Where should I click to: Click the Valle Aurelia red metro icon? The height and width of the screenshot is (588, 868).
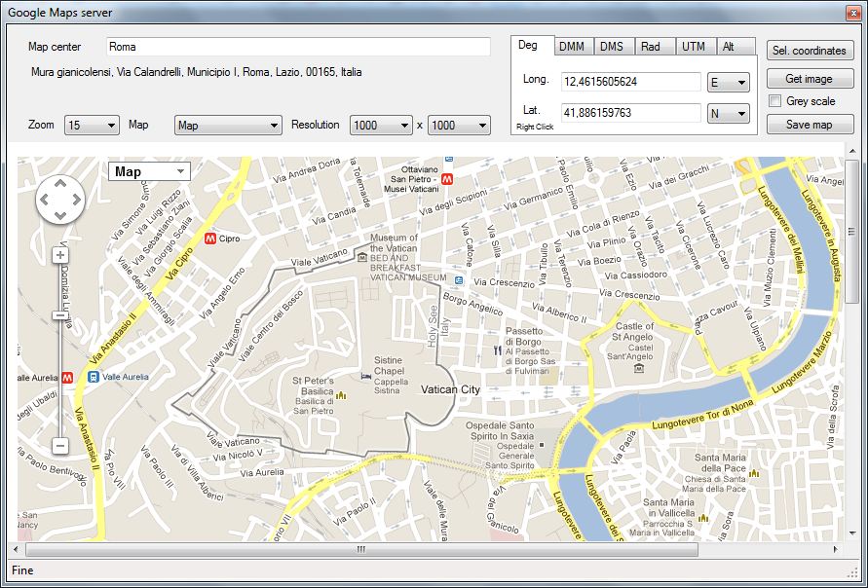click(67, 378)
